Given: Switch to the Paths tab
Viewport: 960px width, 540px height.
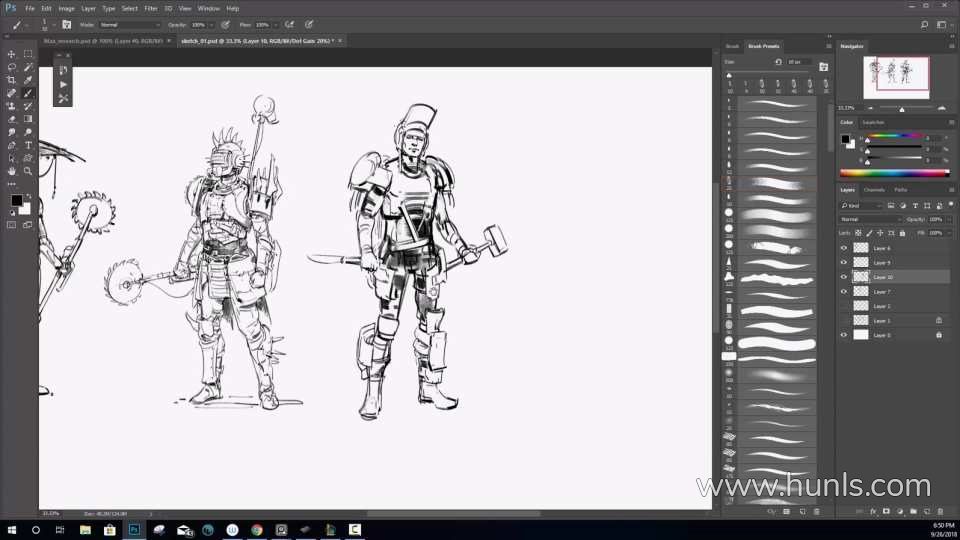Looking at the screenshot, I should pyautogui.click(x=901, y=189).
